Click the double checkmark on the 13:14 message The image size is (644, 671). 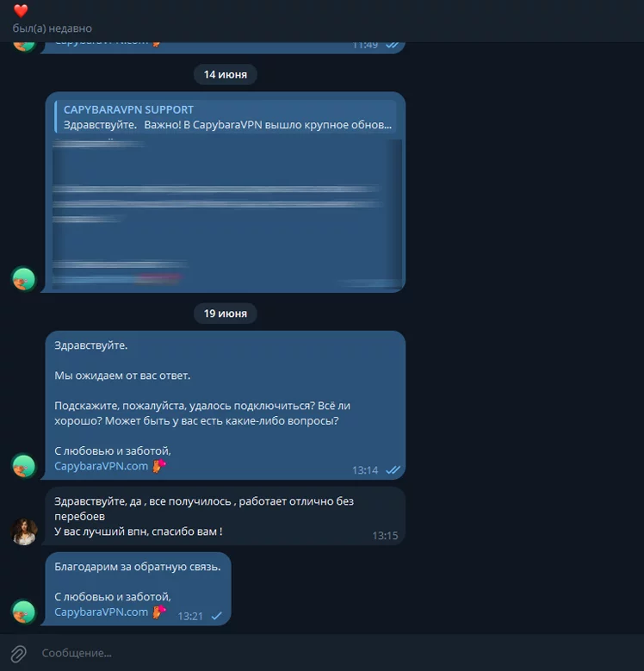[393, 470]
